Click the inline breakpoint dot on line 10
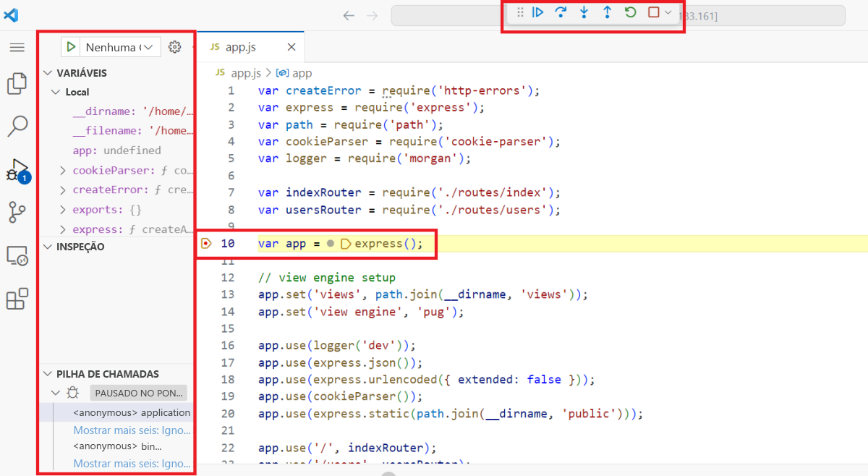The width and height of the screenshot is (868, 476). pos(331,244)
